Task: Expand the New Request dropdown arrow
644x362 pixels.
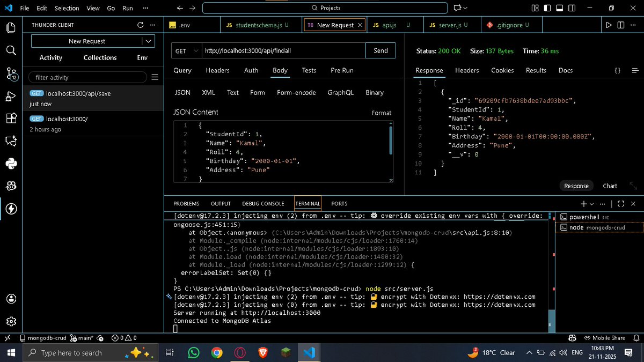Action: pyautogui.click(x=148, y=41)
